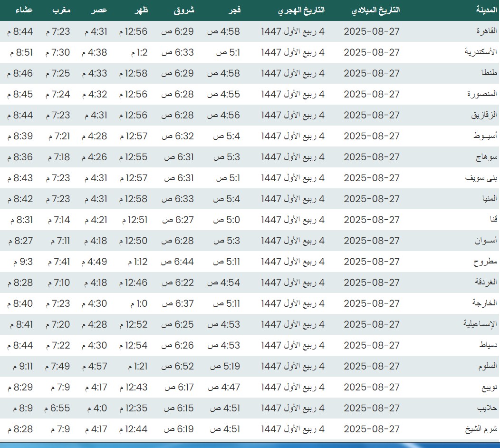Click the الأسكندرية city name
Viewport: 500px width, 448px height.
coord(481,52)
